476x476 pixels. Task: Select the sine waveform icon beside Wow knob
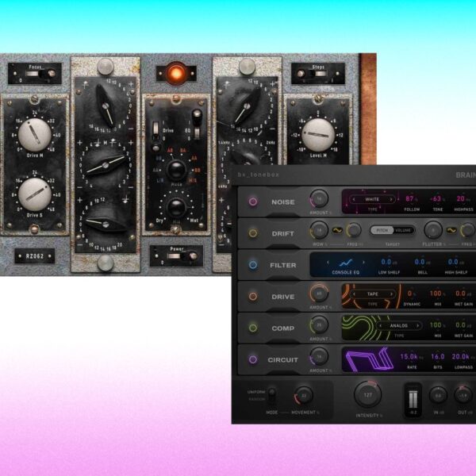coord(337,230)
